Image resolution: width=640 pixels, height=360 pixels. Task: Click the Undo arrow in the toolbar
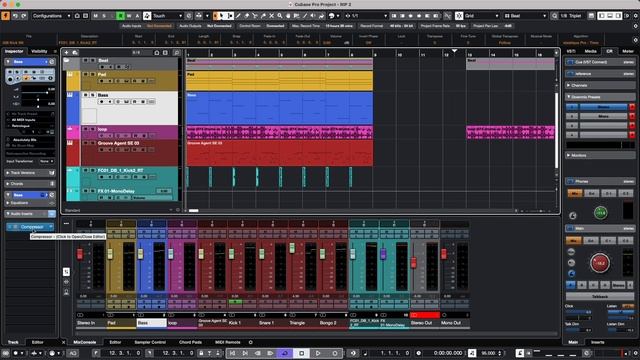point(15,16)
